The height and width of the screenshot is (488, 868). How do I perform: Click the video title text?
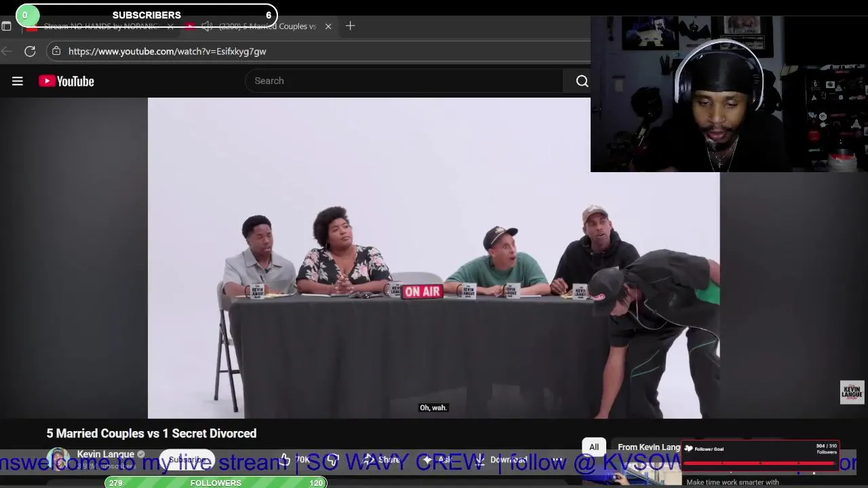(151, 433)
